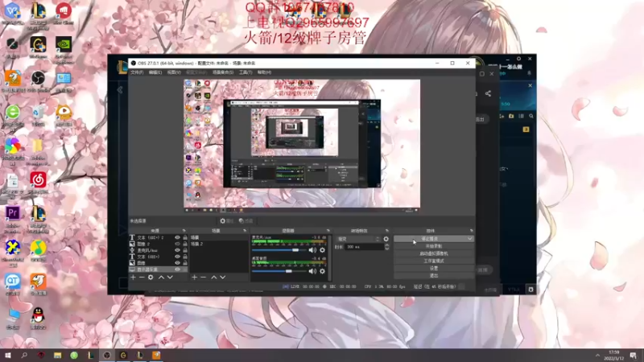Click search icon in background window
Screen dimensions: 644x362
(531, 116)
